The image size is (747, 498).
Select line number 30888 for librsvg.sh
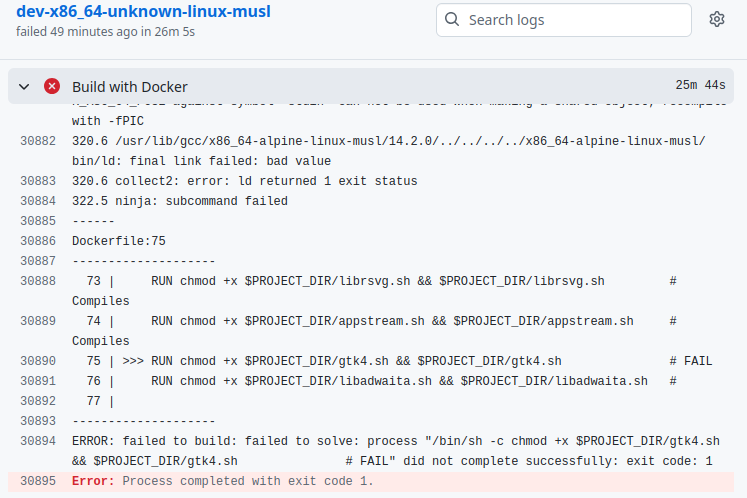tap(38, 281)
